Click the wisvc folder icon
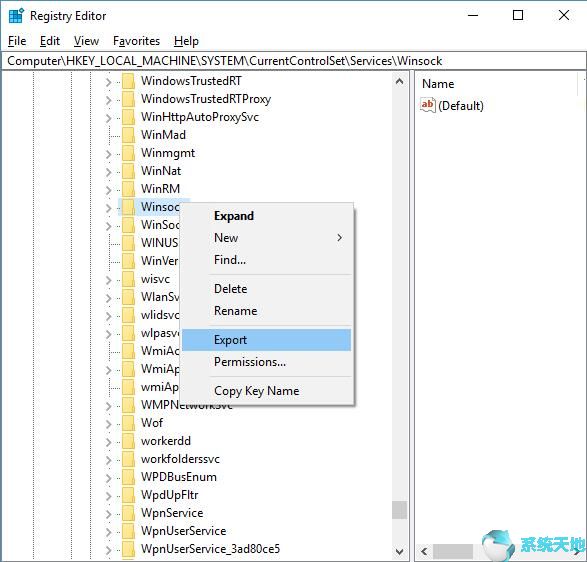 128,279
